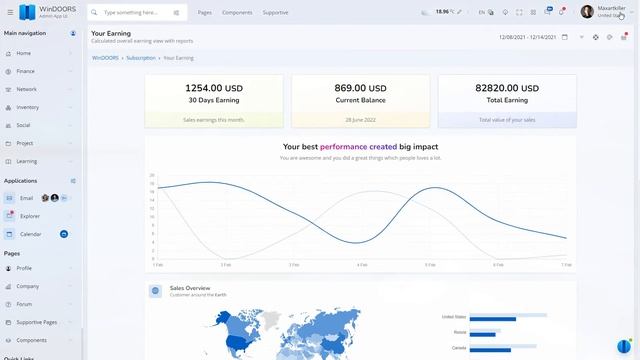This screenshot has width=640, height=360.
Task: Click the dark settings gear icon in page header
Action: coord(596,37)
